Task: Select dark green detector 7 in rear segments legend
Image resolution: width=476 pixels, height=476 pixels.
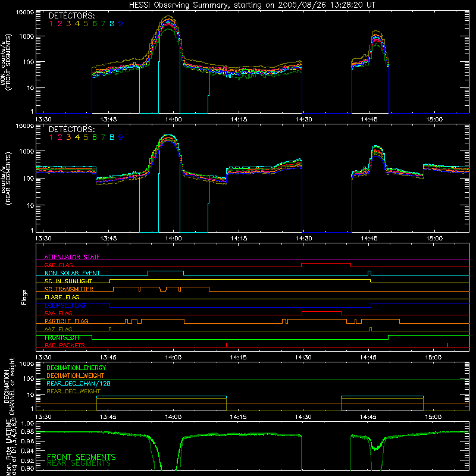Action: (x=103, y=137)
